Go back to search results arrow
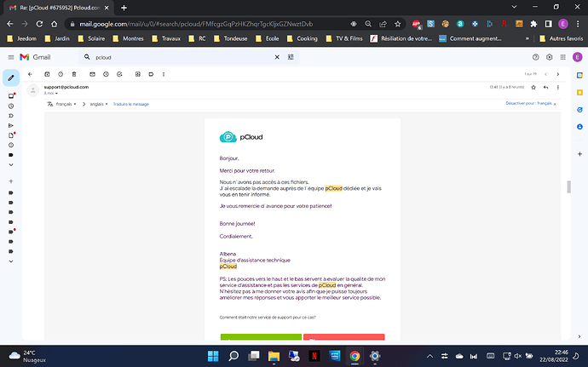This screenshot has height=367, width=588. click(x=30, y=74)
